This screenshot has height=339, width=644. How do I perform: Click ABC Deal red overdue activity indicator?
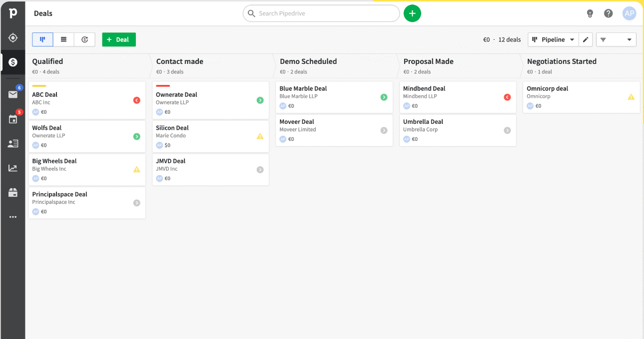coord(136,100)
